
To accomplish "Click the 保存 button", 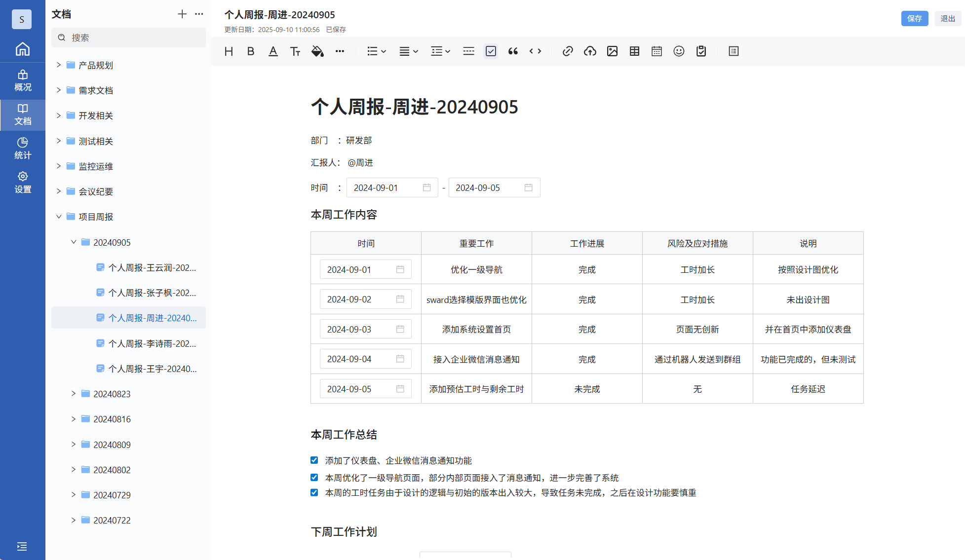I will [x=914, y=19].
